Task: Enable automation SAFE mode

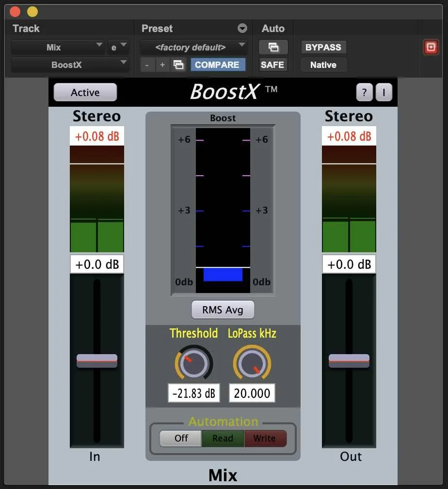Action: pyautogui.click(x=272, y=65)
